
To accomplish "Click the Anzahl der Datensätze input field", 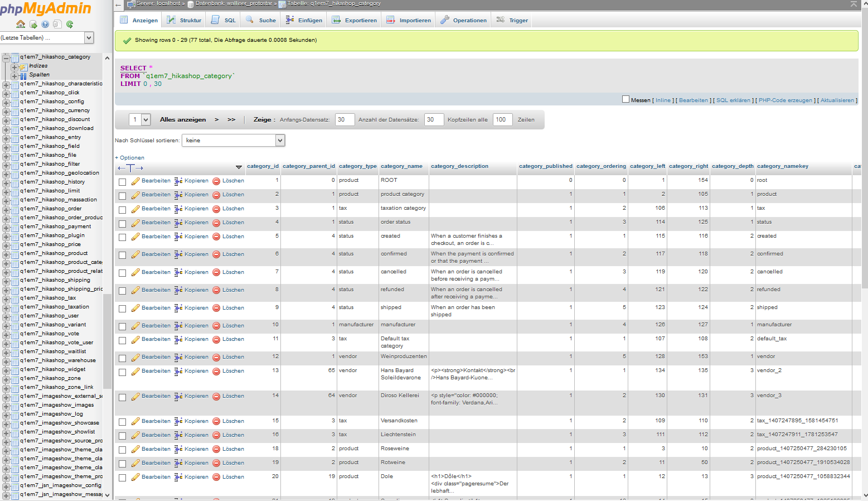I will pos(434,119).
